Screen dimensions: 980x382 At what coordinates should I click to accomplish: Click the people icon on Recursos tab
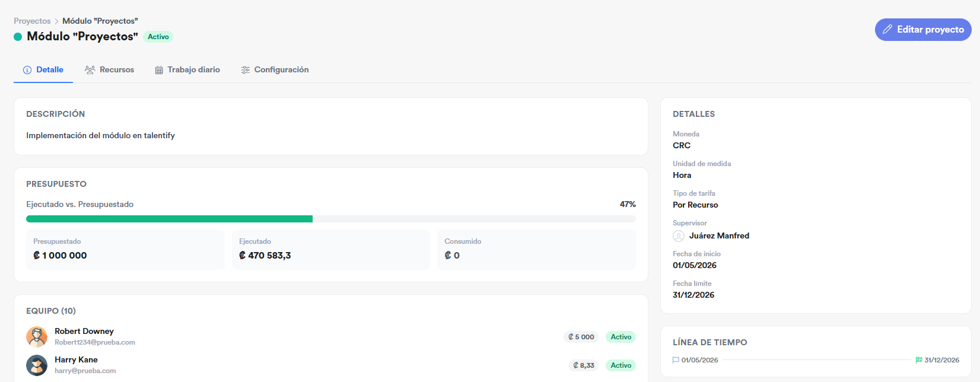pyautogui.click(x=90, y=70)
